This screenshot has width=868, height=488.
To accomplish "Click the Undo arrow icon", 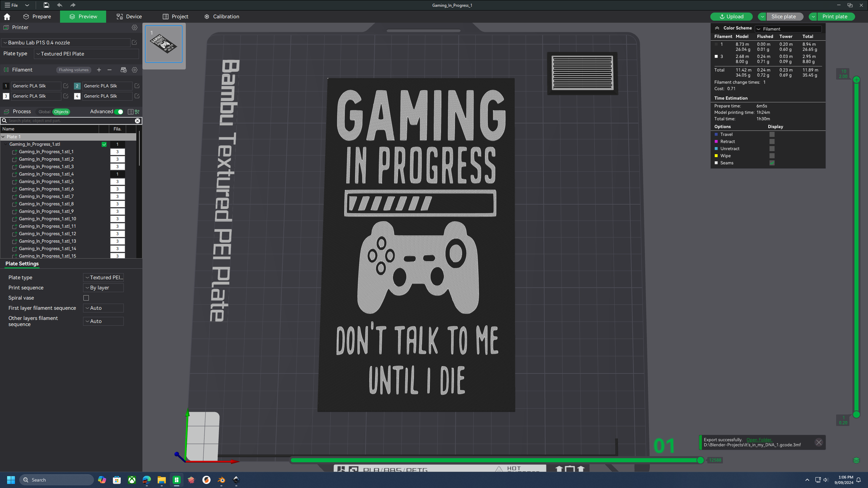I will click(x=60, y=5).
